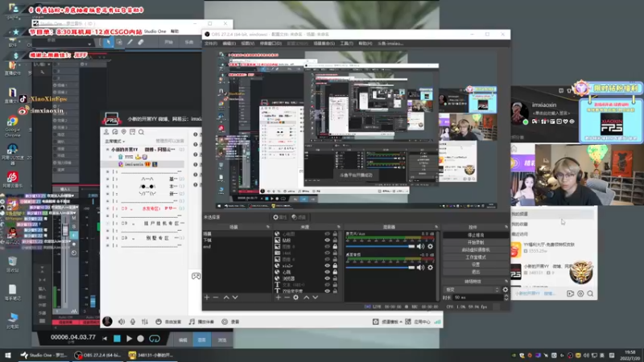Move the OBS source down
The width and height of the screenshot is (644, 362).
point(315,297)
